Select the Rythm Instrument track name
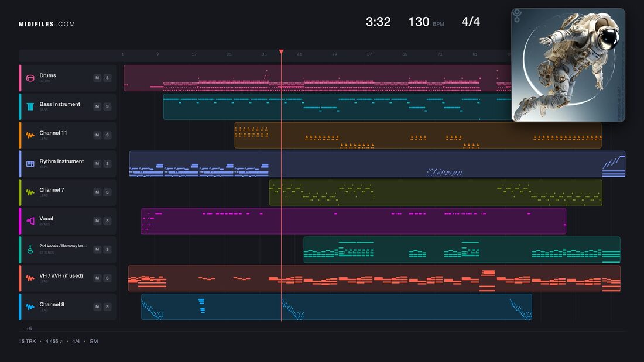Screen dimensions: 644x362 click(61, 161)
